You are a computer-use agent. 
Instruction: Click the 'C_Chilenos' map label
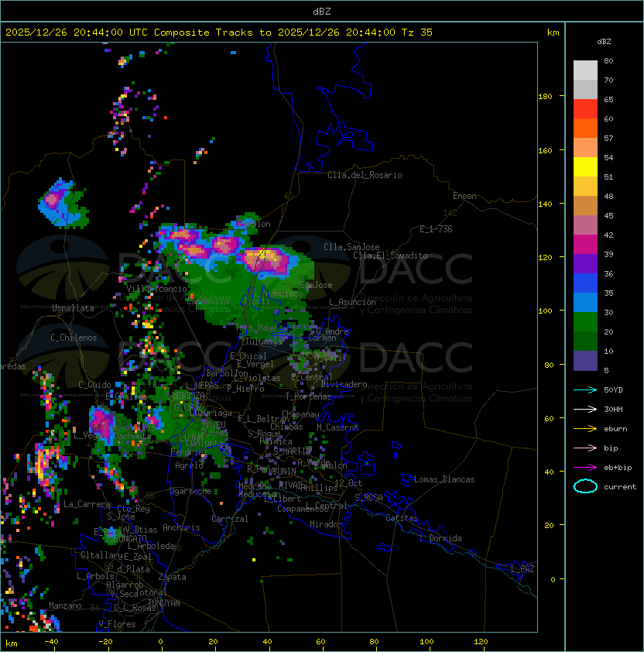(x=74, y=338)
